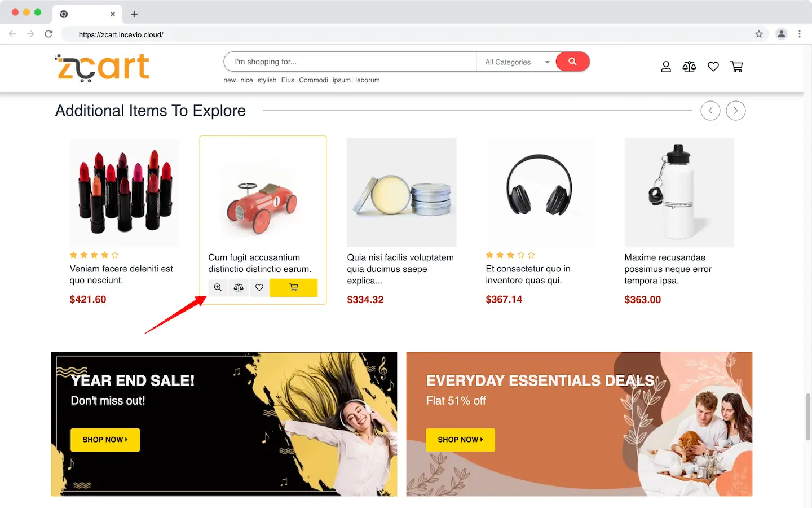Open a new browser tab

[x=134, y=14]
